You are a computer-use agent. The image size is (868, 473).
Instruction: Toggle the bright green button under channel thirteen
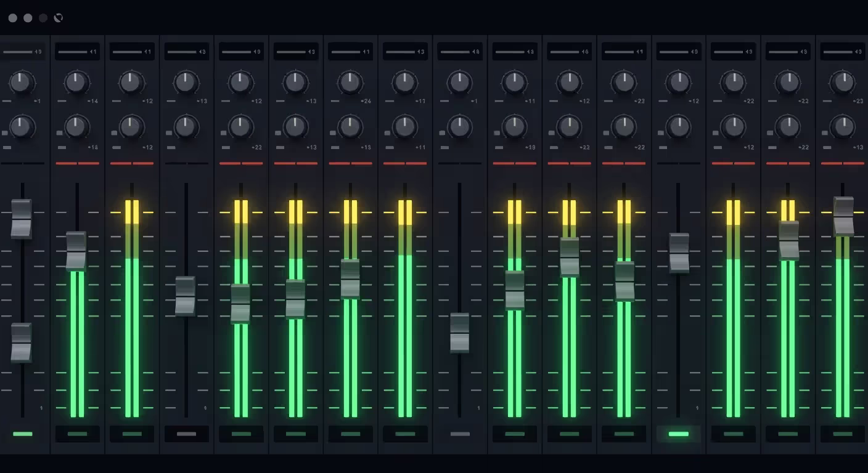pos(678,434)
